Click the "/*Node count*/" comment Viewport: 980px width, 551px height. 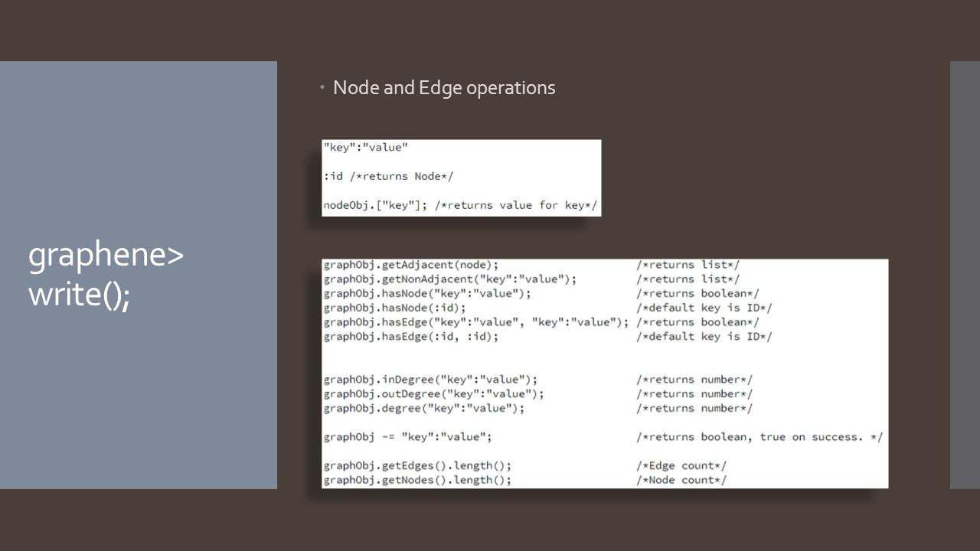point(681,481)
